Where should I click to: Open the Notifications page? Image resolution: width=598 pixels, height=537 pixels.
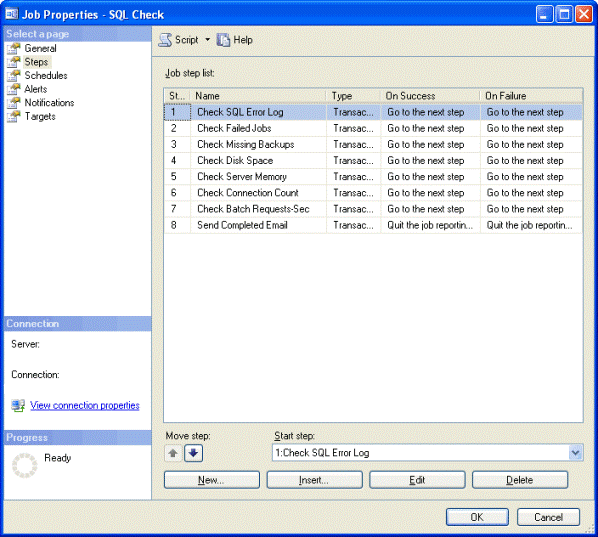coord(49,103)
